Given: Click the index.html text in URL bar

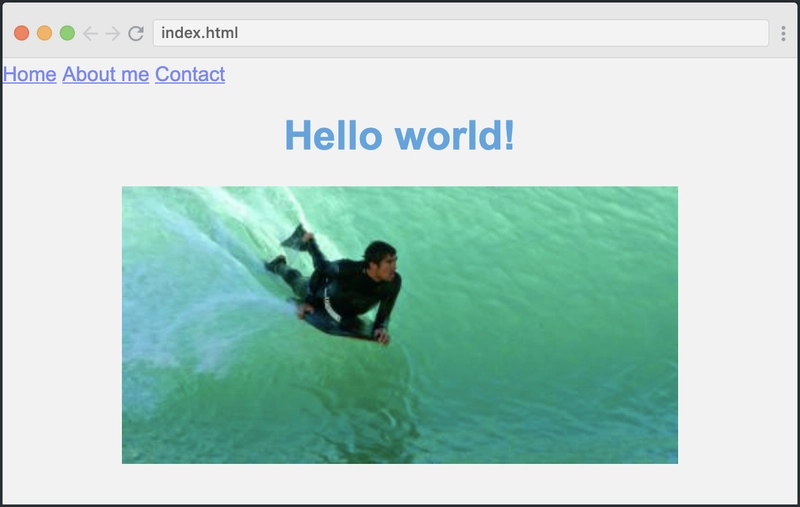Looking at the screenshot, I should [199, 33].
